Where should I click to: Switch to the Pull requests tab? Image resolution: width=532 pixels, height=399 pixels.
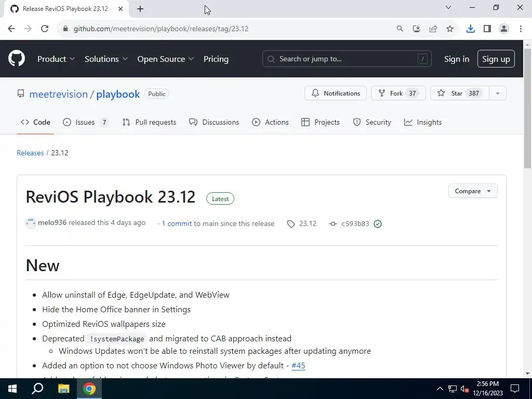coord(149,122)
